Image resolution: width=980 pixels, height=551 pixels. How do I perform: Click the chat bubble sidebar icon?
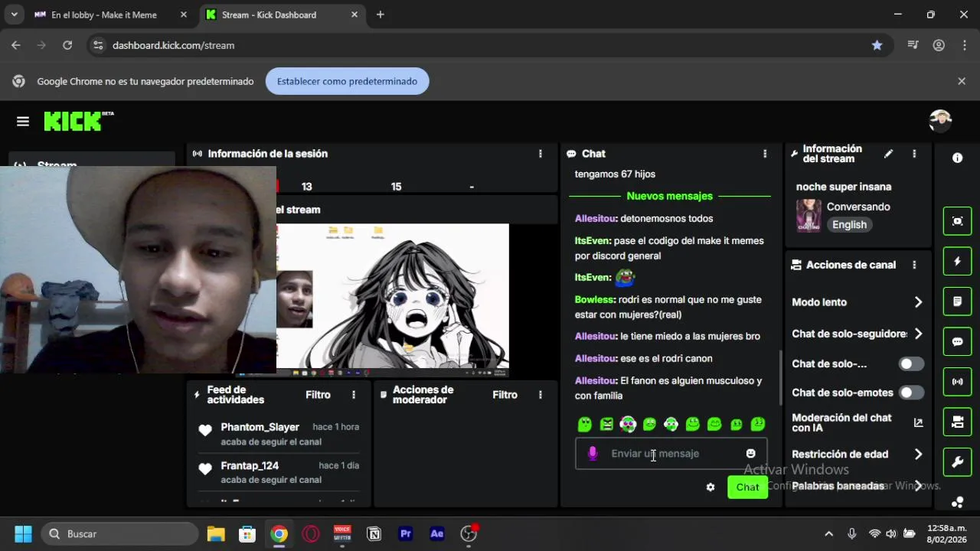pyautogui.click(x=957, y=341)
